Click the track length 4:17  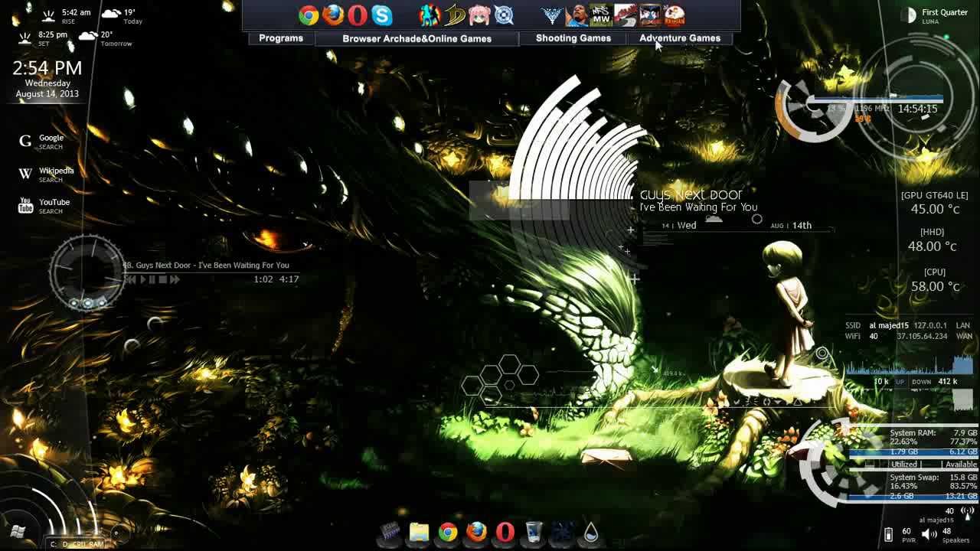pos(289,279)
